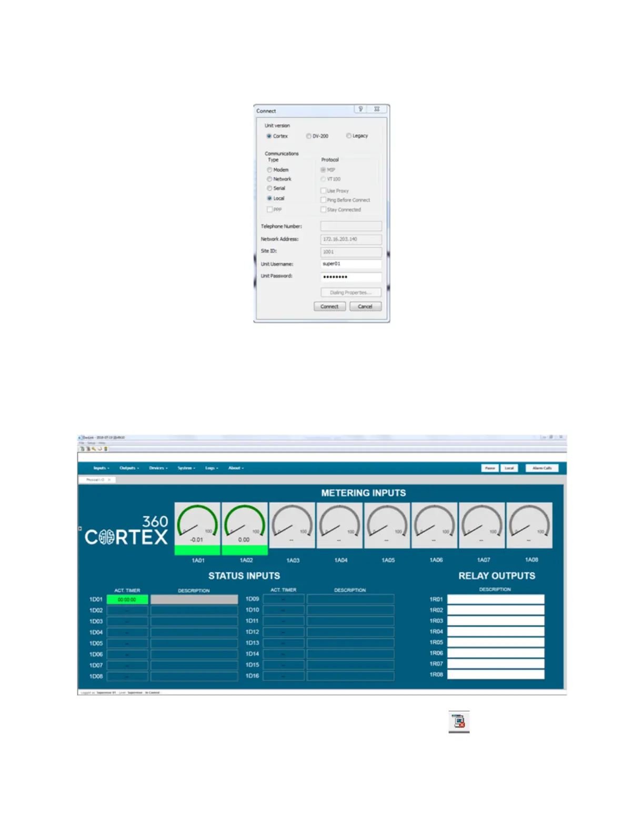Screen dimensions: 644x834
Task: Click the Alarm Calls button
Action: point(542,468)
